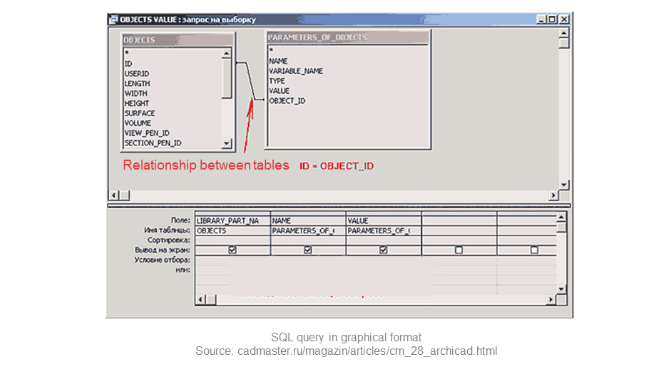The height and width of the screenshot is (371, 654).
Task: Select ID field in OBJECTS table
Action: (128, 64)
